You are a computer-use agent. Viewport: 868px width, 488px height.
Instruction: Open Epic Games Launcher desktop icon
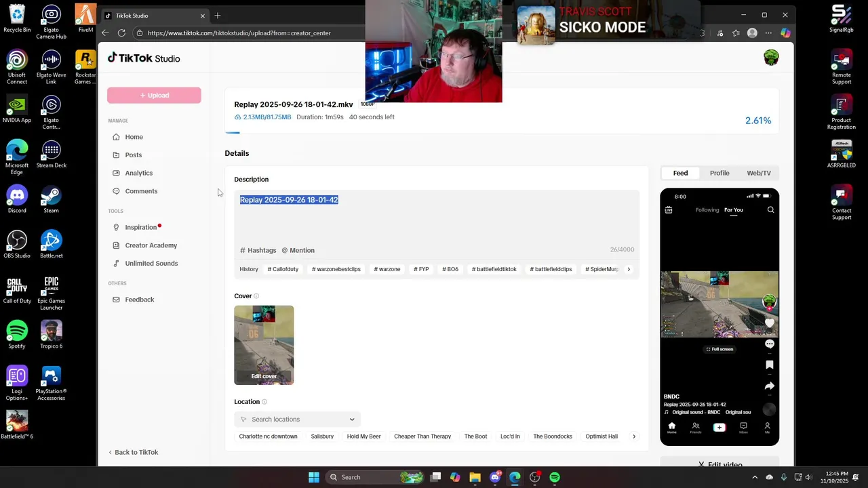pyautogui.click(x=51, y=293)
